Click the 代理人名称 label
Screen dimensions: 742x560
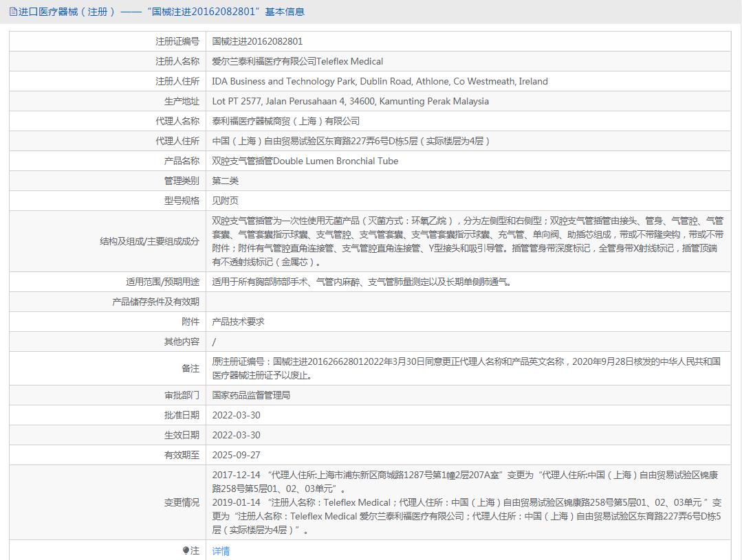coord(177,121)
